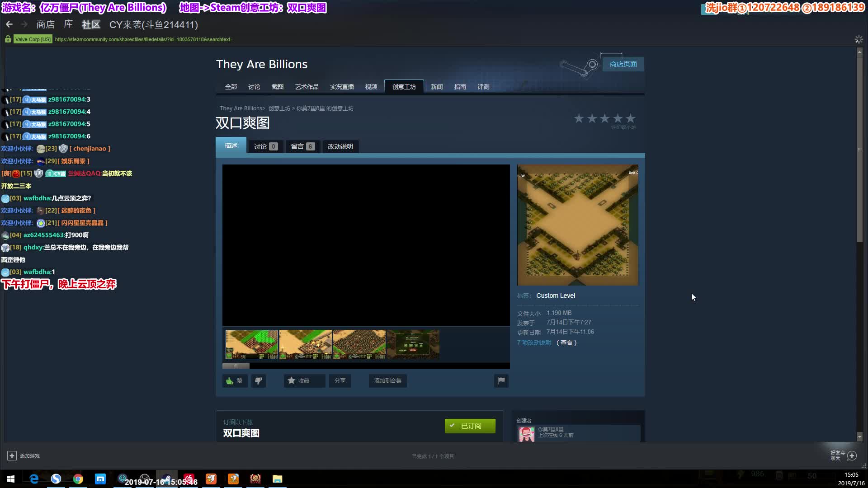Click the black main preview player area
The image size is (868, 488).
(366, 245)
